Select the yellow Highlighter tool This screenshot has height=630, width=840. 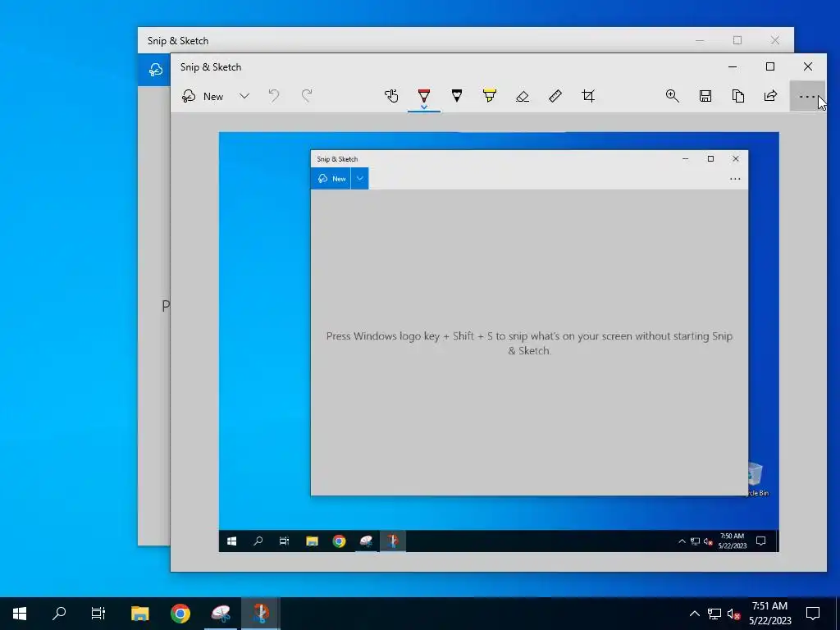click(490, 97)
